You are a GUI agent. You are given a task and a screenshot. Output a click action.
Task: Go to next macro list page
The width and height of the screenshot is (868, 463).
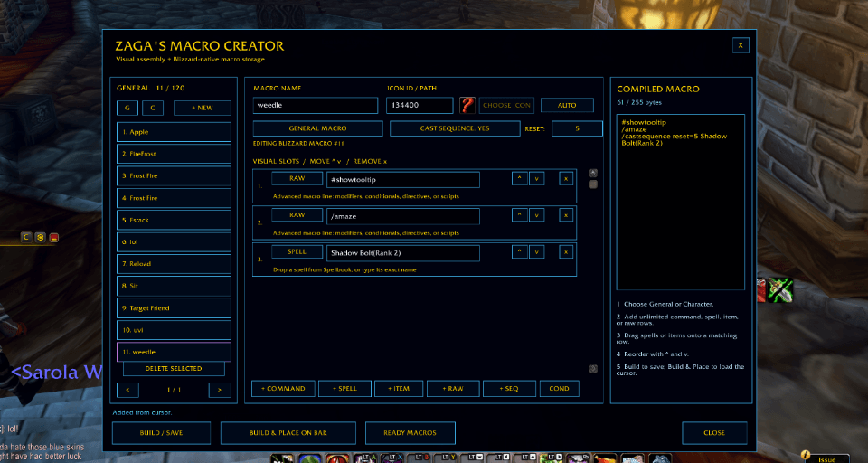(220, 390)
